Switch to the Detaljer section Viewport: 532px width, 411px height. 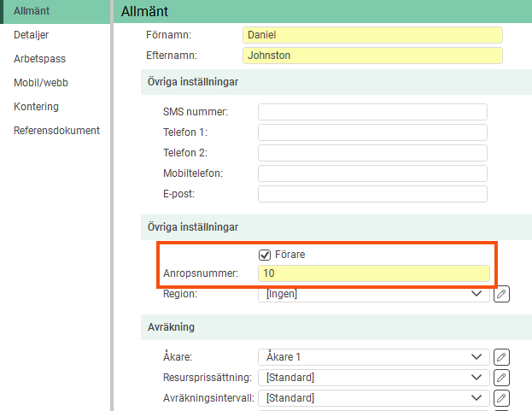tap(32, 35)
